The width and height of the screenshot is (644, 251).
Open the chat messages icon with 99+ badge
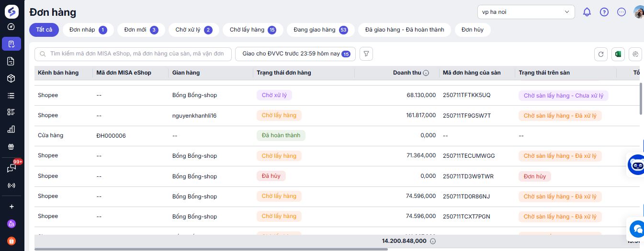click(x=11, y=168)
